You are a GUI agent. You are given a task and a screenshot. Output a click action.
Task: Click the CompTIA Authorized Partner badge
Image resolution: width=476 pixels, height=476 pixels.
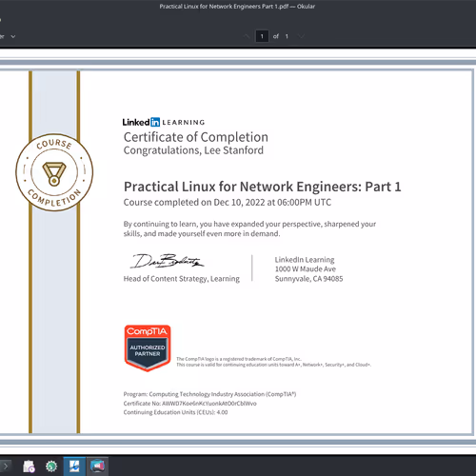pos(148,347)
